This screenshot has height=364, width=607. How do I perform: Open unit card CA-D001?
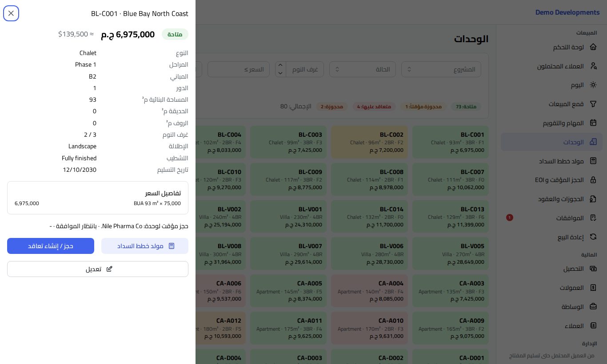click(451, 356)
